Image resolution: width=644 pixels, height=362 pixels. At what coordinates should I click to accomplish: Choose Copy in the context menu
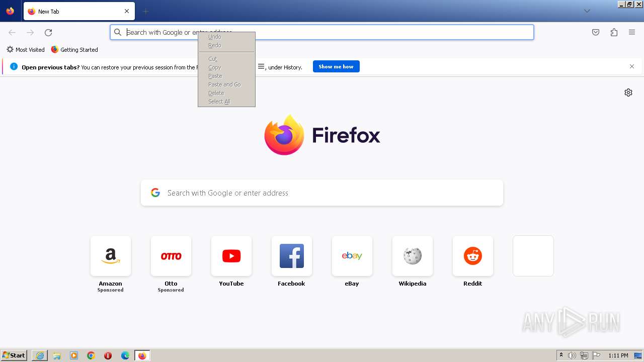pos(226,67)
